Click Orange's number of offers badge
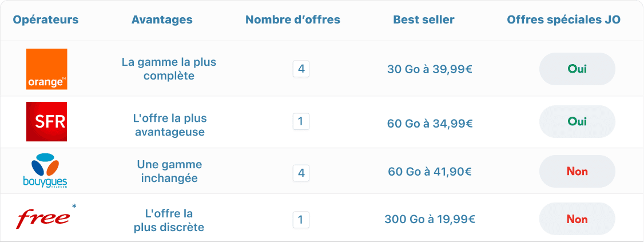Screen dimensions: 644x242 pos(301,69)
